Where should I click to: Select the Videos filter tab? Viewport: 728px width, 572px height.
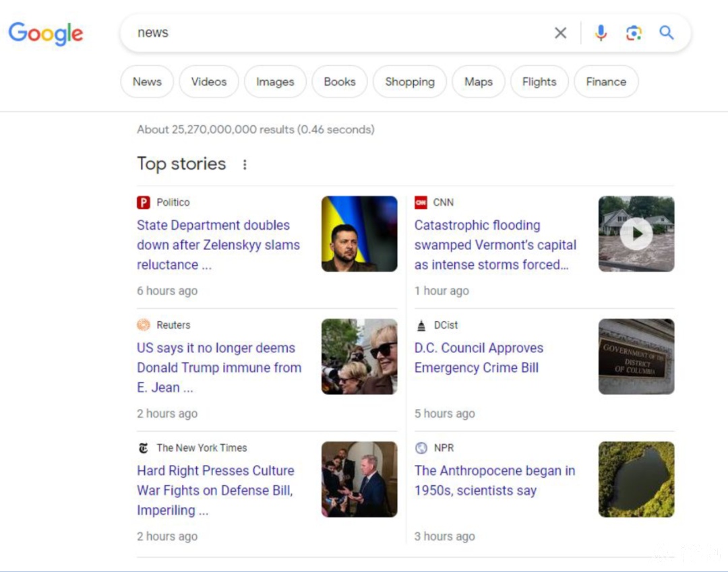coord(209,82)
